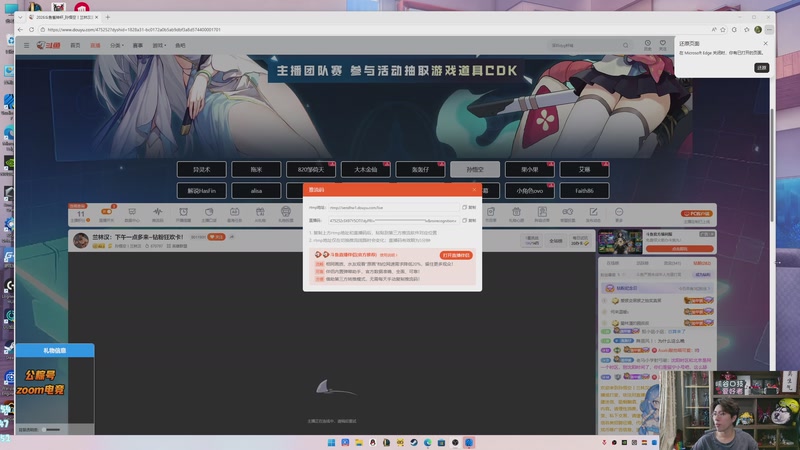Open the 全站榜 ranking button
The height and width of the screenshot is (450, 800).
tap(556, 241)
